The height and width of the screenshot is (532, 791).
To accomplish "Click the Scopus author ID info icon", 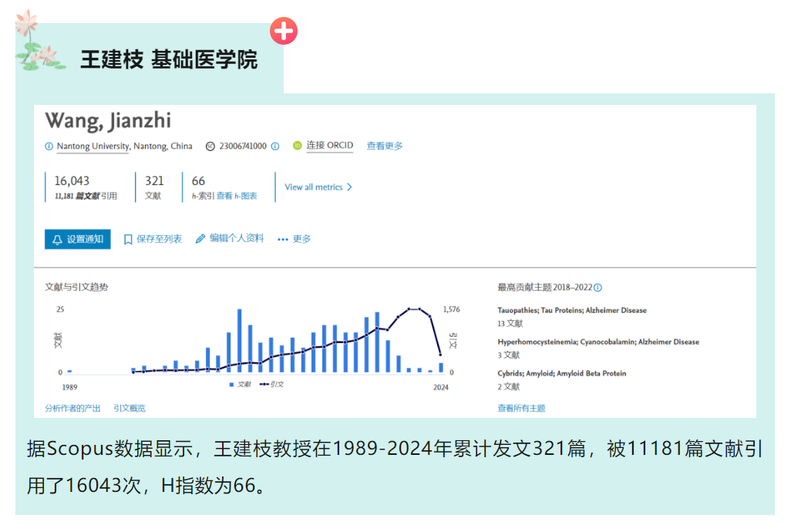I will [274, 146].
